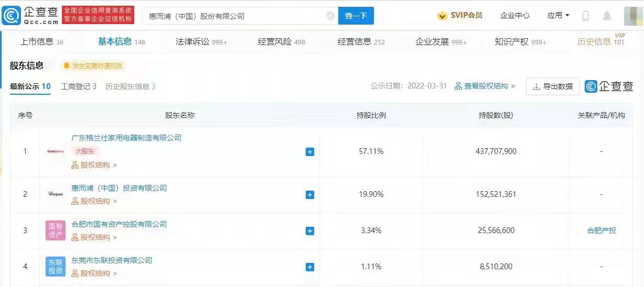Click info icon beside 股东信息 heading
The width and height of the screenshot is (644, 287).
(49, 65)
